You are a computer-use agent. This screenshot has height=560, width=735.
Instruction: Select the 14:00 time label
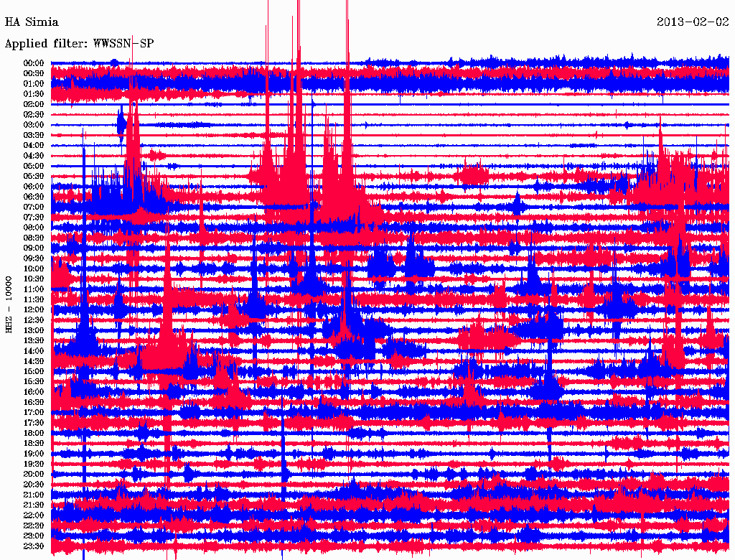click(x=33, y=351)
